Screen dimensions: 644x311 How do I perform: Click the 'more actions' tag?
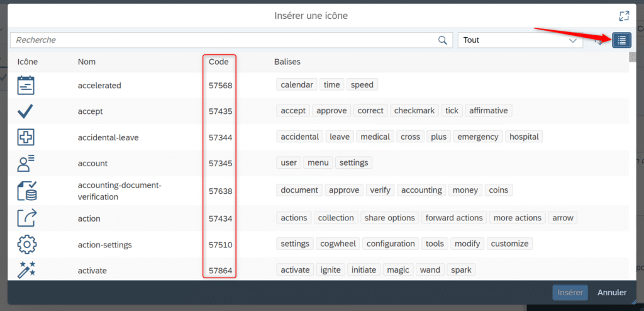tap(518, 218)
